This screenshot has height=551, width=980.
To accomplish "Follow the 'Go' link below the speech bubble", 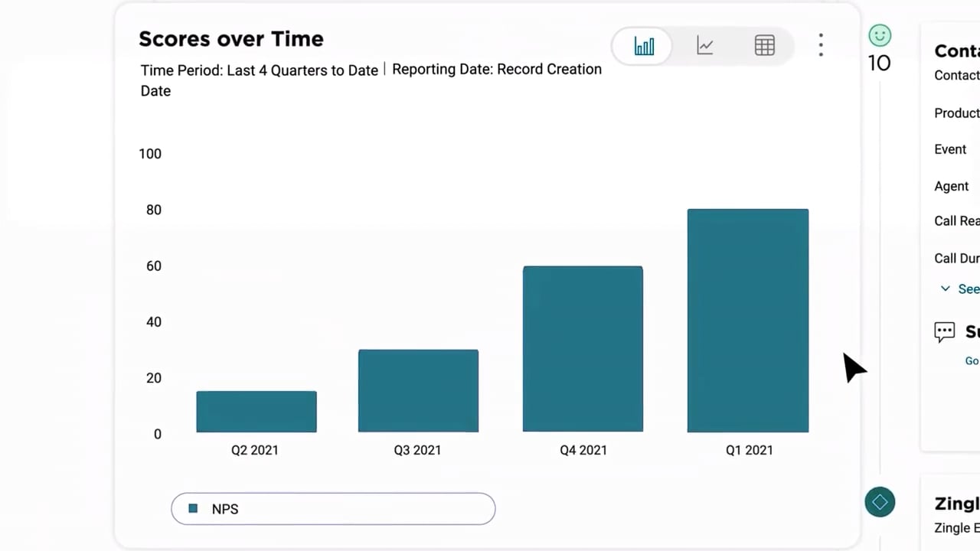I will [971, 361].
